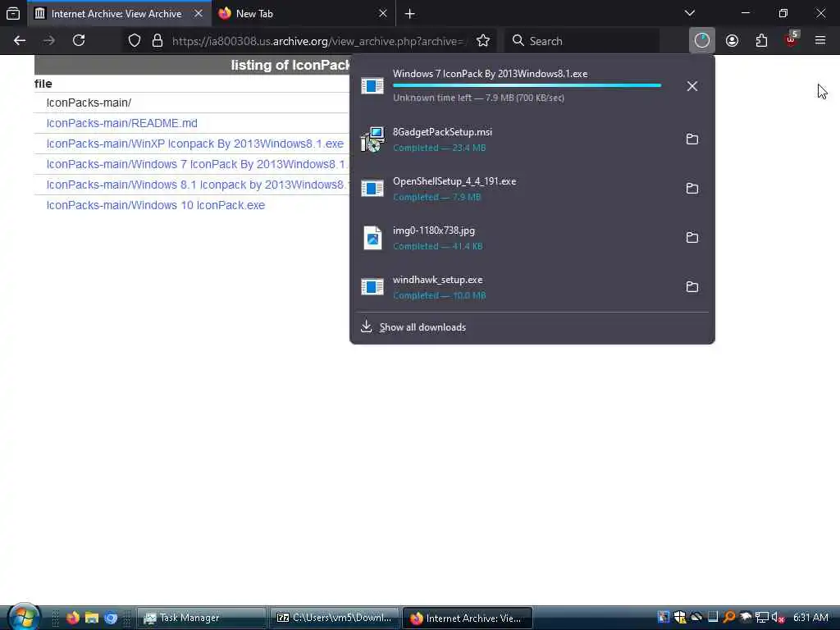Select Internet Archive Firefox taskbar button
840x630 pixels.
(467, 618)
